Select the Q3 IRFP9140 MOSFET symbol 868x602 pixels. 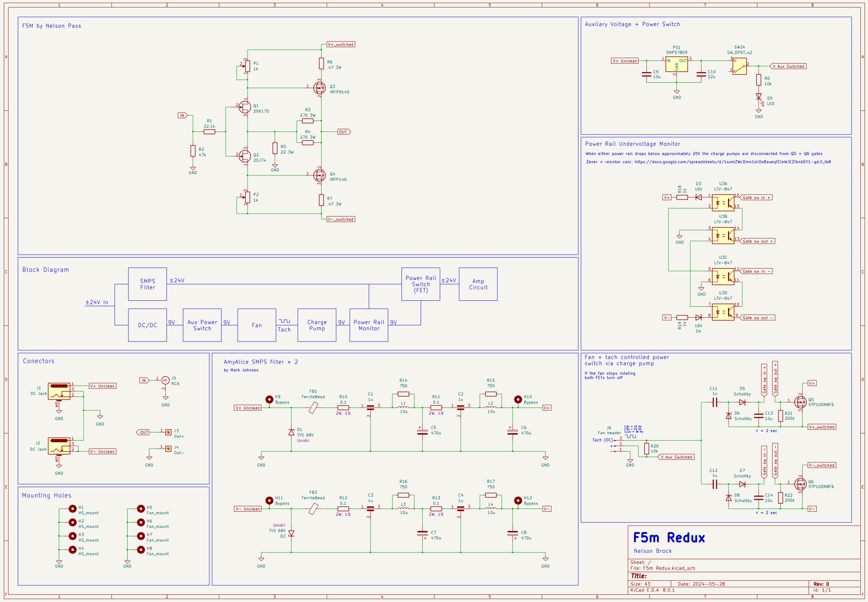pyautogui.click(x=320, y=88)
